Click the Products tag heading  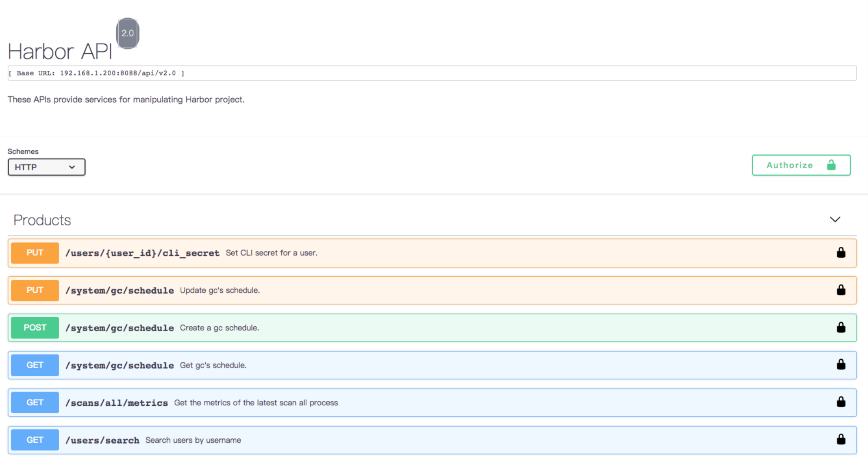click(42, 220)
